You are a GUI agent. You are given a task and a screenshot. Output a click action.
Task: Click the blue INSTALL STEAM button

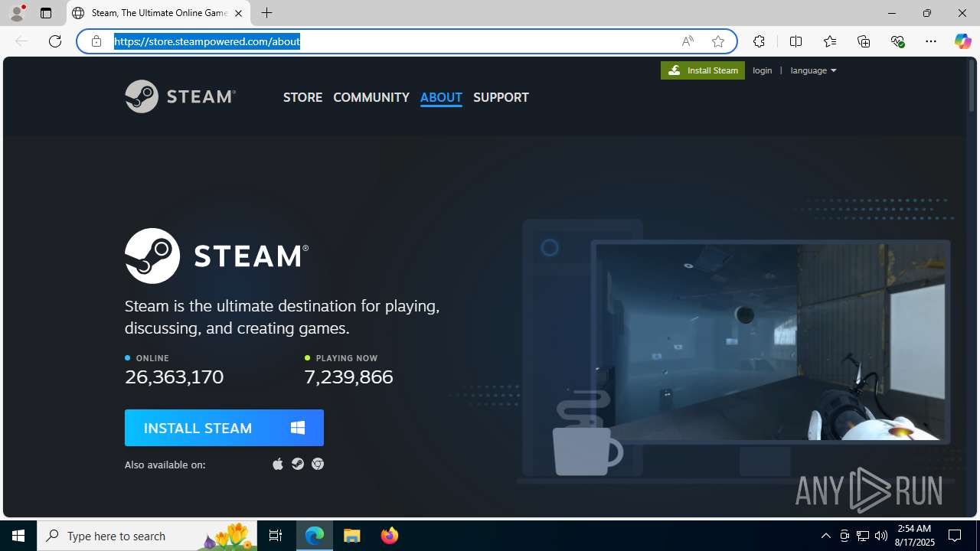[x=224, y=428]
